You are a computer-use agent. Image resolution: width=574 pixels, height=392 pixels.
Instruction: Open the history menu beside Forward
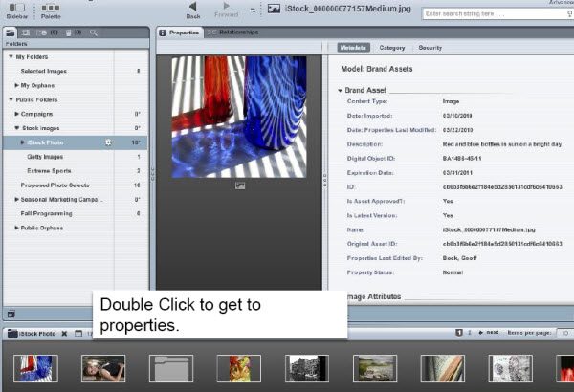tap(253, 11)
